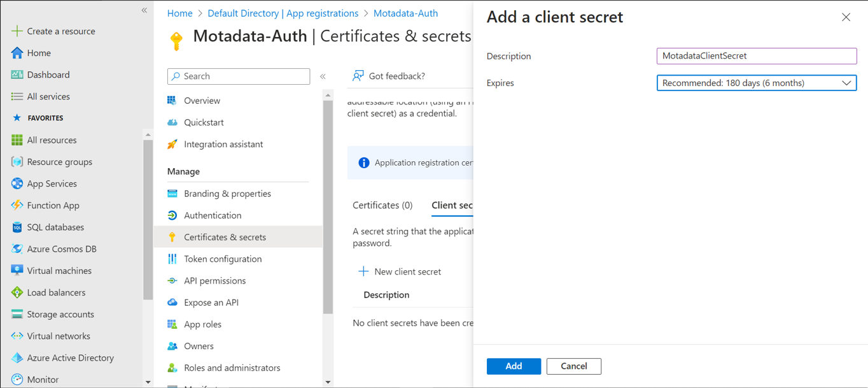This screenshot has height=388, width=868.
Task: Click the API permissions icon
Action: pos(172,280)
